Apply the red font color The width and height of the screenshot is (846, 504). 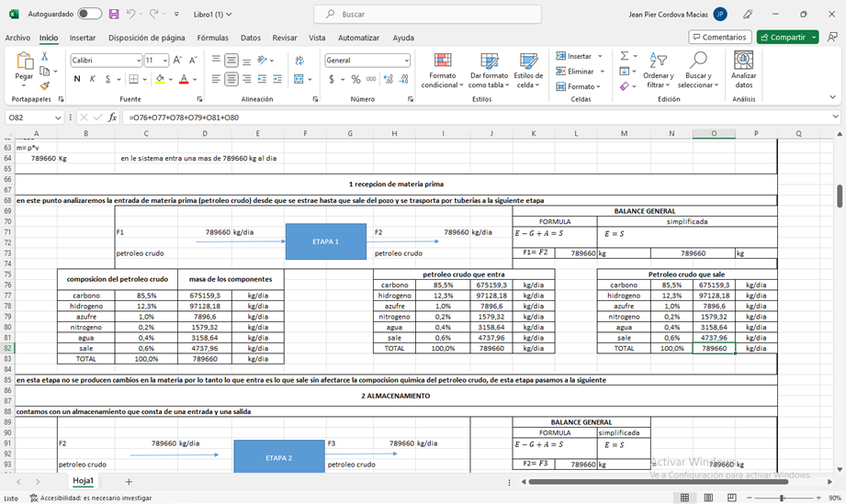pyautogui.click(x=184, y=79)
